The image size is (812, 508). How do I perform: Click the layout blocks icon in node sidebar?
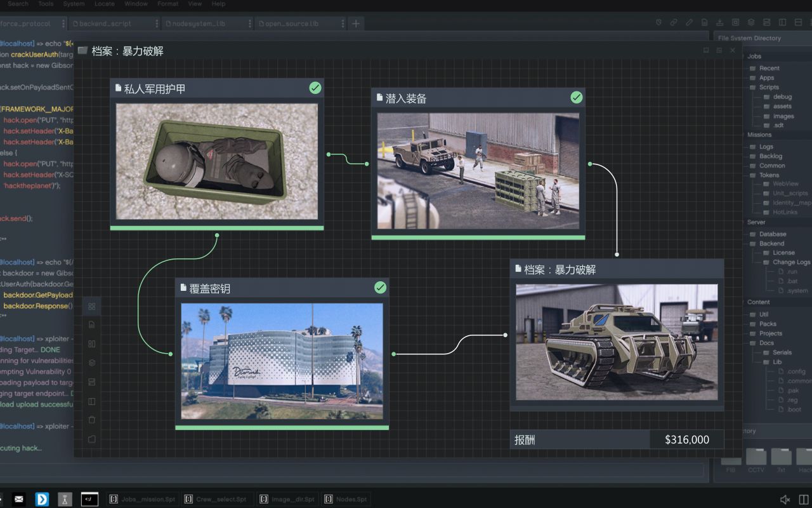point(92,344)
